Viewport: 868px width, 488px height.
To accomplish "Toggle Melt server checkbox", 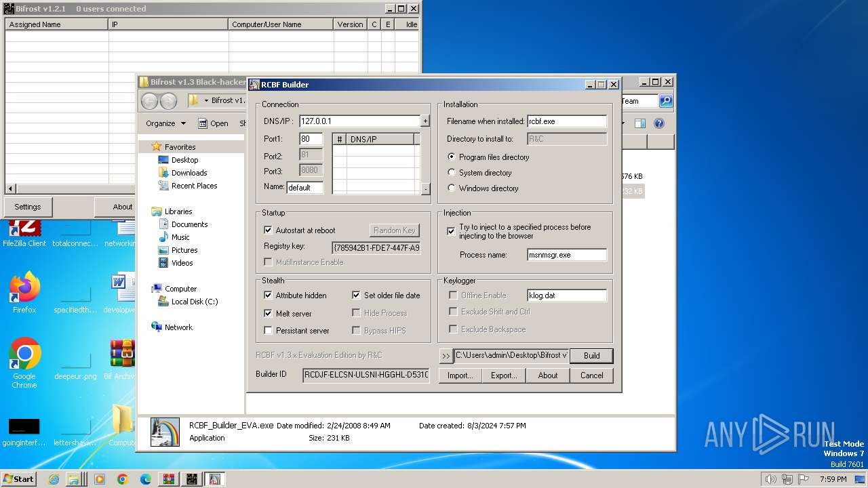I will (268, 314).
